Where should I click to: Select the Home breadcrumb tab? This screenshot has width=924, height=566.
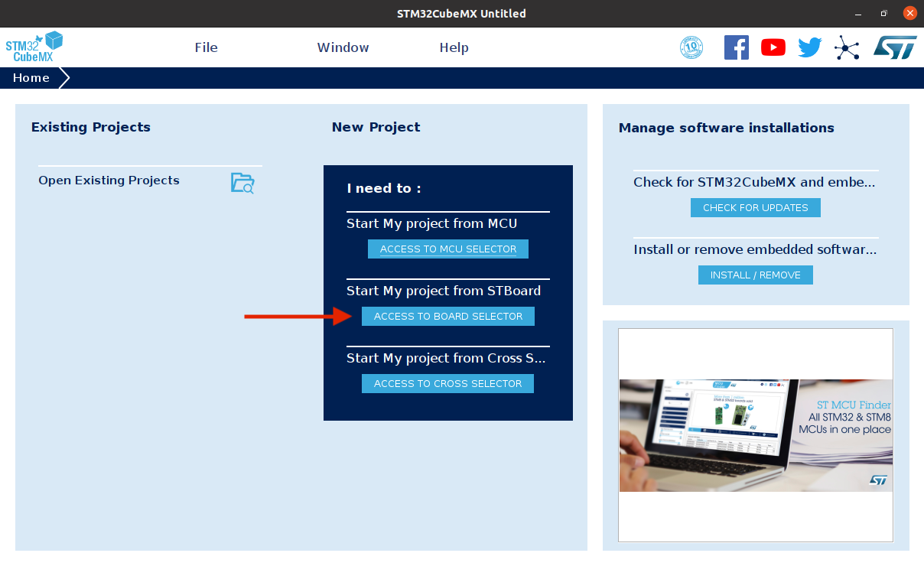coord(31,77)
